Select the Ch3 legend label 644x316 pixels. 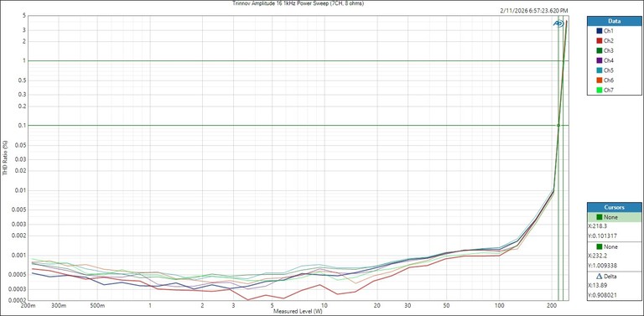point(609,50)
